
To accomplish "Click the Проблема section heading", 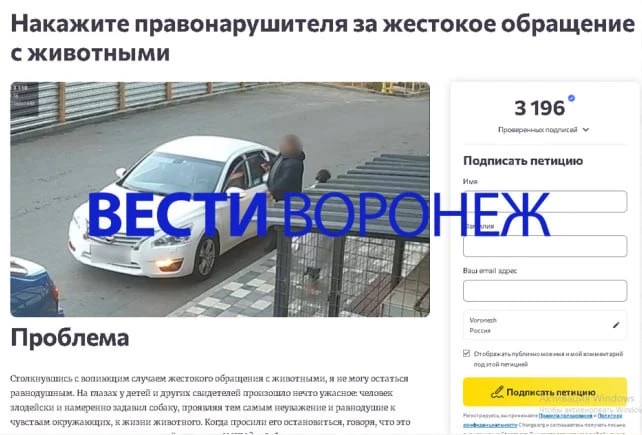I will [70, 338].
